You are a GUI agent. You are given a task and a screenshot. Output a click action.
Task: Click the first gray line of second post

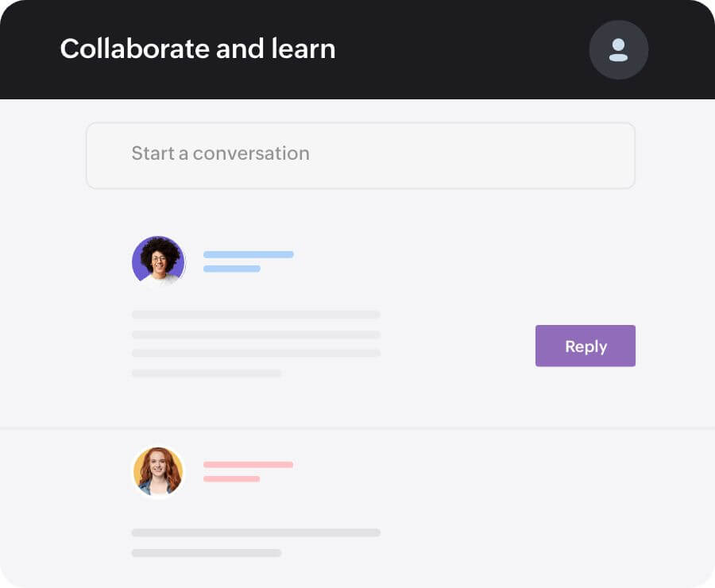tap(256, 532)
